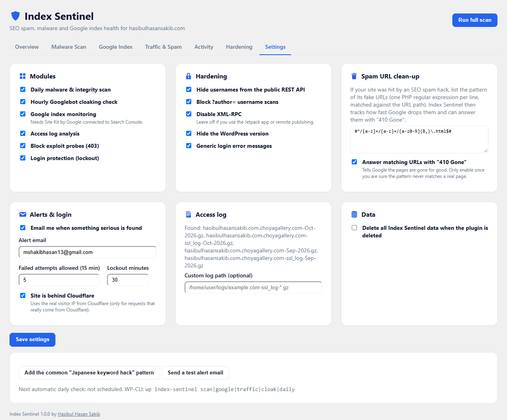Viewport: 507px width, 420px height.
Task: Open the Hasibul Hasan Sakib footer link
Action: pyautogui.click(x=79, y=414)
